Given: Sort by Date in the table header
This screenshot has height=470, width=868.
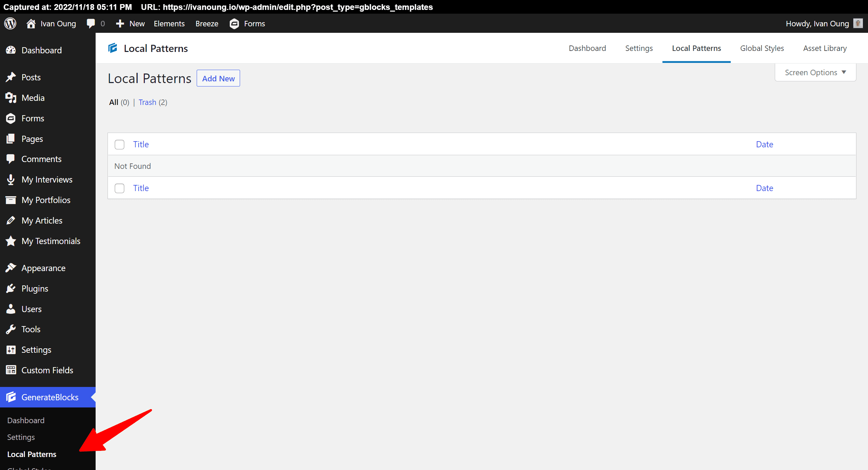Looking at the screenshot, I should [765, 144].
